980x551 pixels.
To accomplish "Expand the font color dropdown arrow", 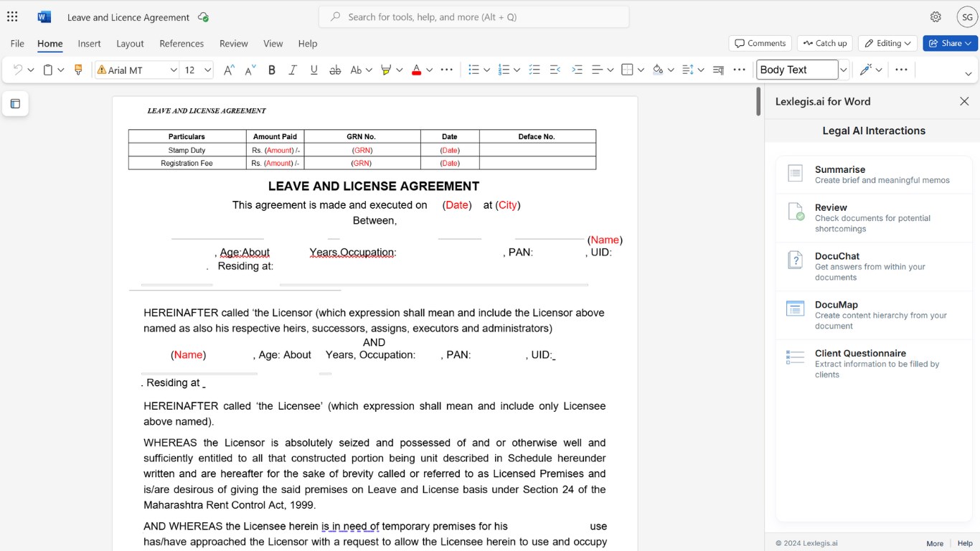I will coord(429,70).
